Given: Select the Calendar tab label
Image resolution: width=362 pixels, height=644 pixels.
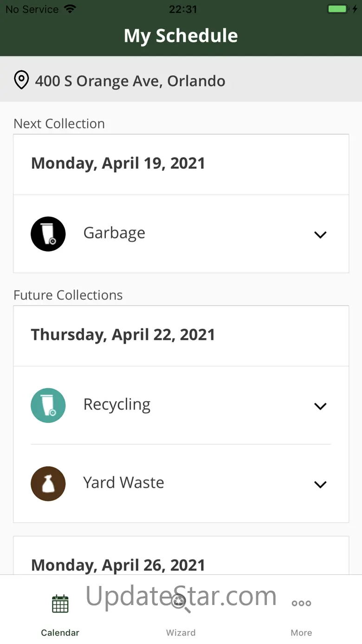Looking at the screenshot, I should 60,632.
